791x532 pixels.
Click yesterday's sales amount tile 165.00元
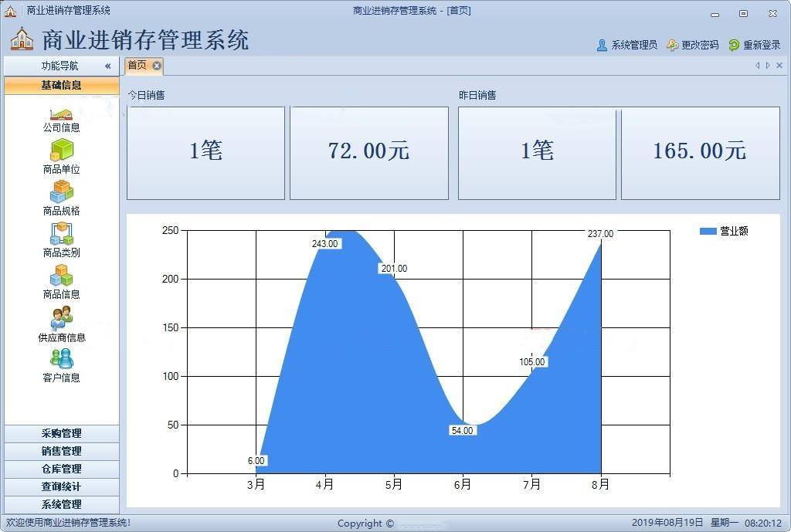[x=700, y=153]
